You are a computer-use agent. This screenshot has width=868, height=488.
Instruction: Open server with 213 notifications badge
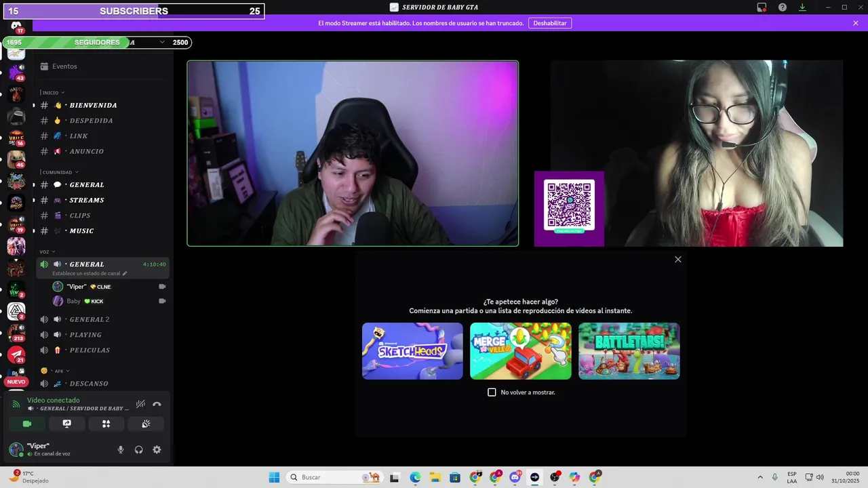click(x=16, y=333)
